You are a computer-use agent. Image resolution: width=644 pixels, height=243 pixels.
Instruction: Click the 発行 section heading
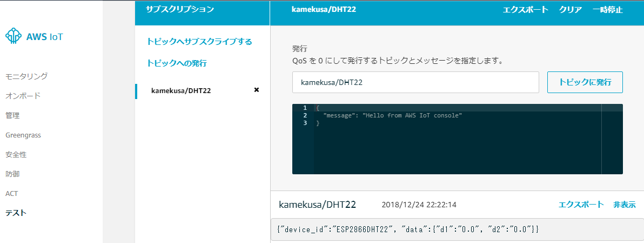tap(300, 49)
